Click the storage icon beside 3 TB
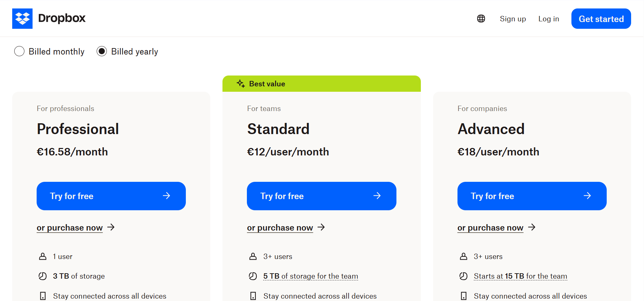Image resolution: width=644 pixels, height=301 pixels. tap(43, 276)
